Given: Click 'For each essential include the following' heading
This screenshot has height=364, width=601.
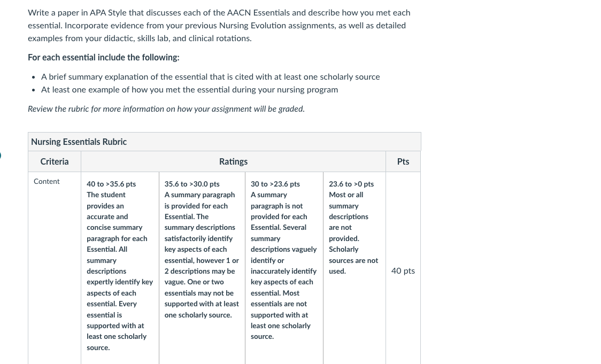Looking at the screenshot, I should [x=104, y=58].
